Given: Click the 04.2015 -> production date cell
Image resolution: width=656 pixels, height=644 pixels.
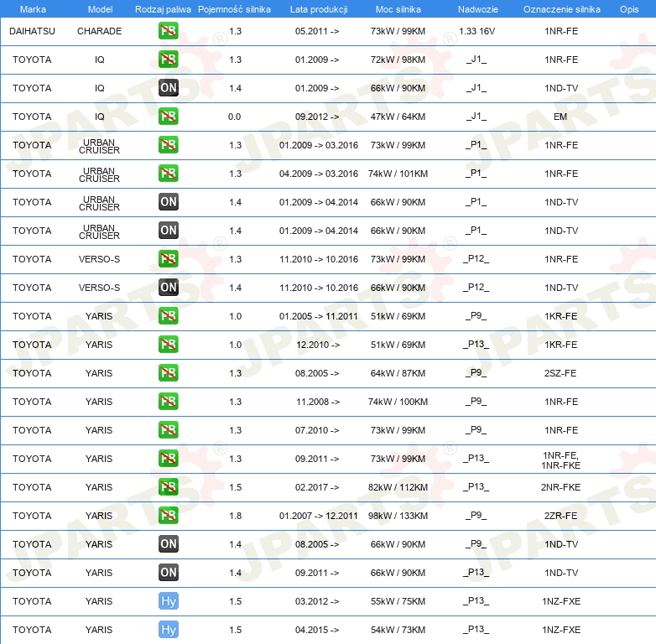Looking at the screenshot, I should 317,630.
